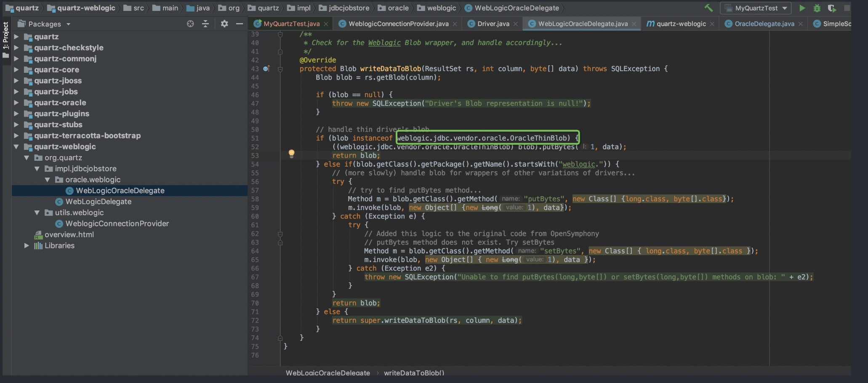Image resolution: width=868 pixels, height=383 pixels.
Task: Click the scroll-from-source target icon
Action: coord(190,24)
